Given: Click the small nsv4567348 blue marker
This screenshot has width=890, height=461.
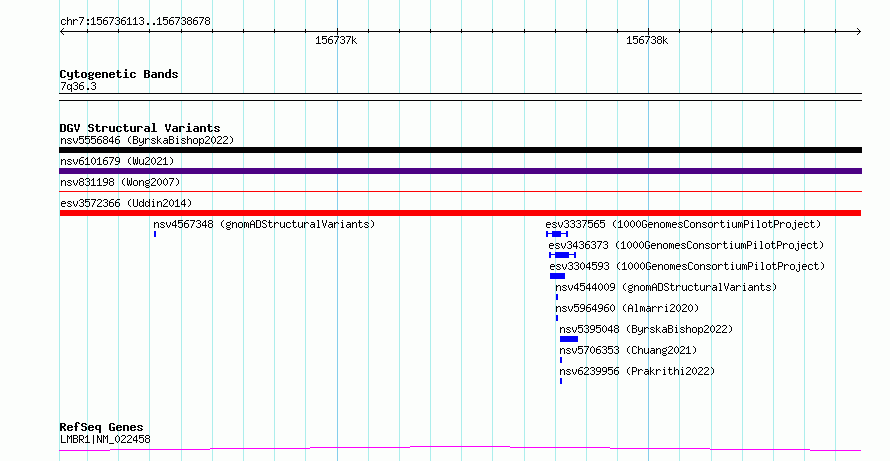Looking at the screenshot, I should pyautogui.click(x=155, y=234).
